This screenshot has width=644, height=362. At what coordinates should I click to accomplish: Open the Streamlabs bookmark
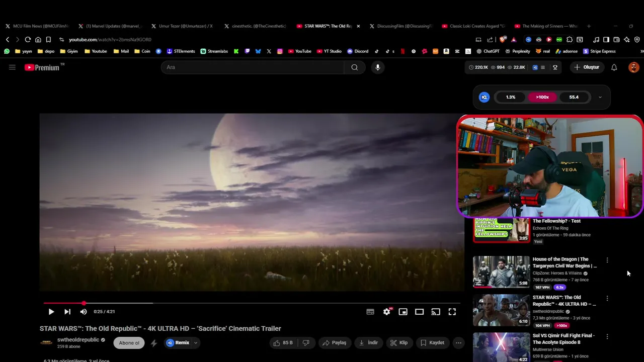point(214,51)
